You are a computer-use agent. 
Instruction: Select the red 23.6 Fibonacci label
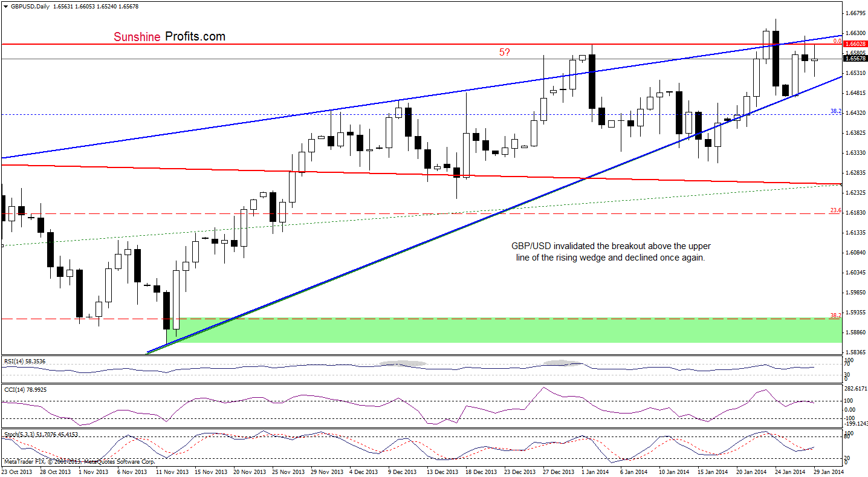coord(836,210)
